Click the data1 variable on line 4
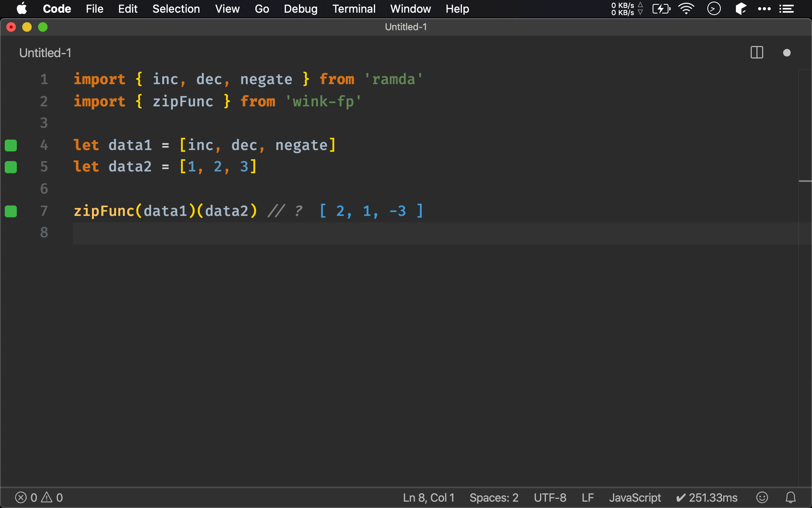Screen dimensions: 812x508 tap(130, 145)
